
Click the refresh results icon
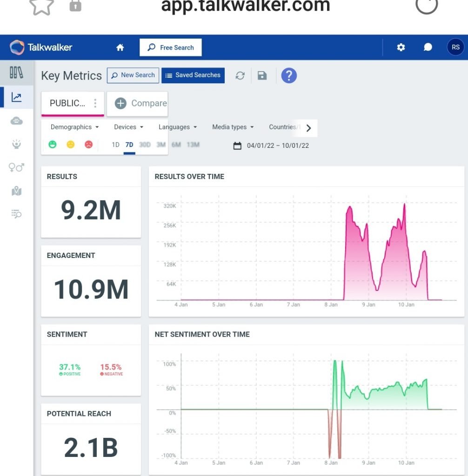(x=240, y=75)
